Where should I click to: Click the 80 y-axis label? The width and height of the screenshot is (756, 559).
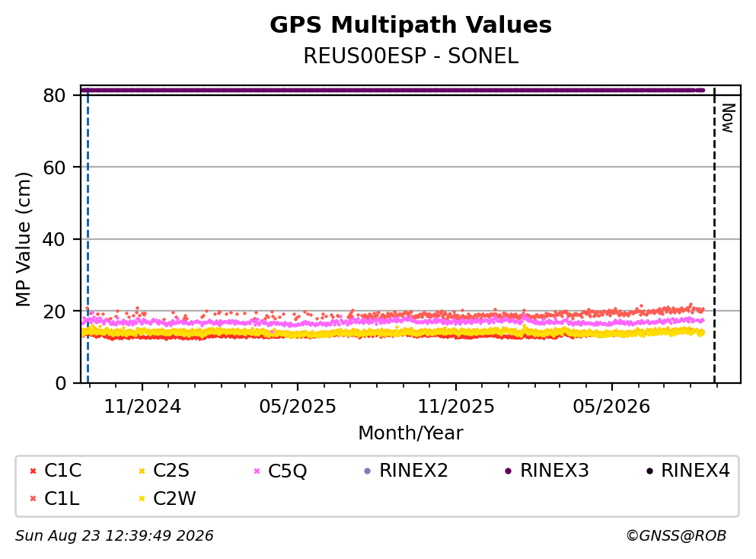(54, 95)
